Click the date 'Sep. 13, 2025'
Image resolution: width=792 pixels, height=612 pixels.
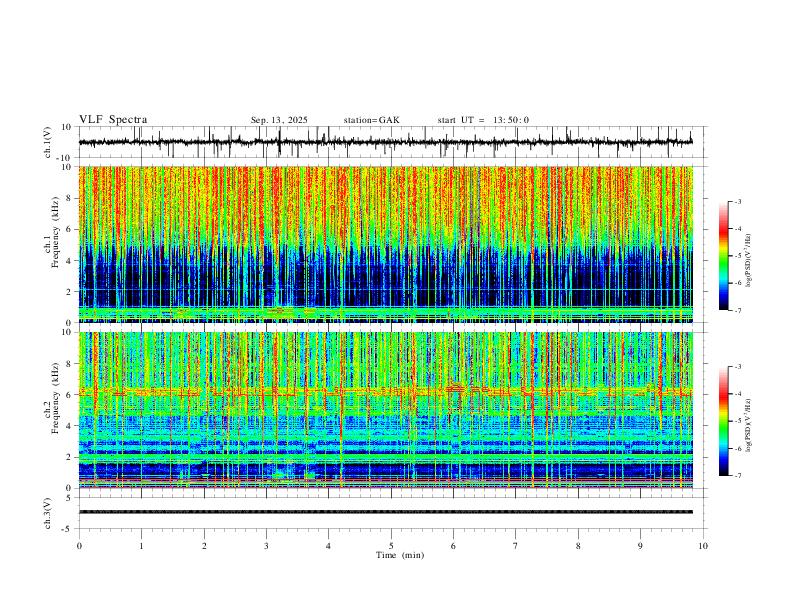[x=279, y=120]
